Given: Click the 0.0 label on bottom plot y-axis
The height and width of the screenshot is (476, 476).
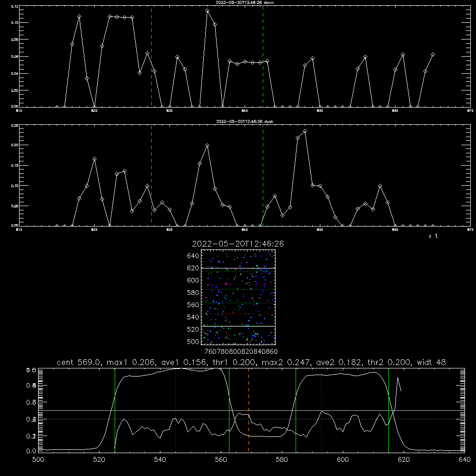Looking at the screenshot, I should pos(31,451).
